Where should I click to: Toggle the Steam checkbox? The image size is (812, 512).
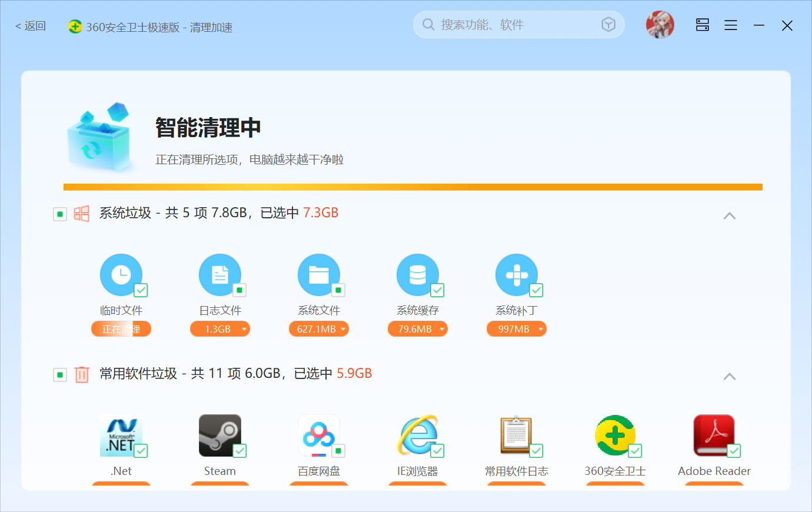pyautogui.click(x=240, y=451)
